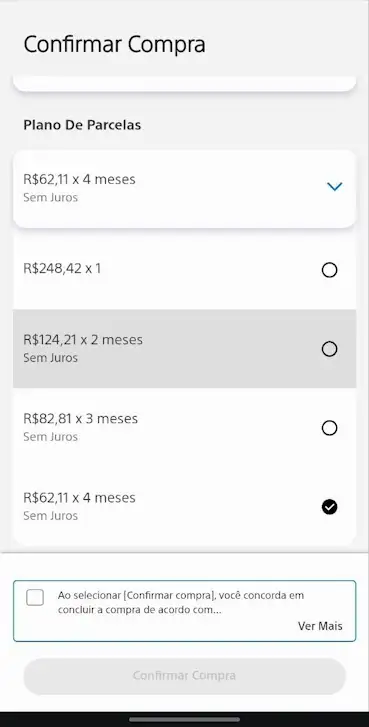The height and width of the screenshot is (727, 369).
Task: Select the R$248,42 x 1 radio button
Action: tap(329, 270)
